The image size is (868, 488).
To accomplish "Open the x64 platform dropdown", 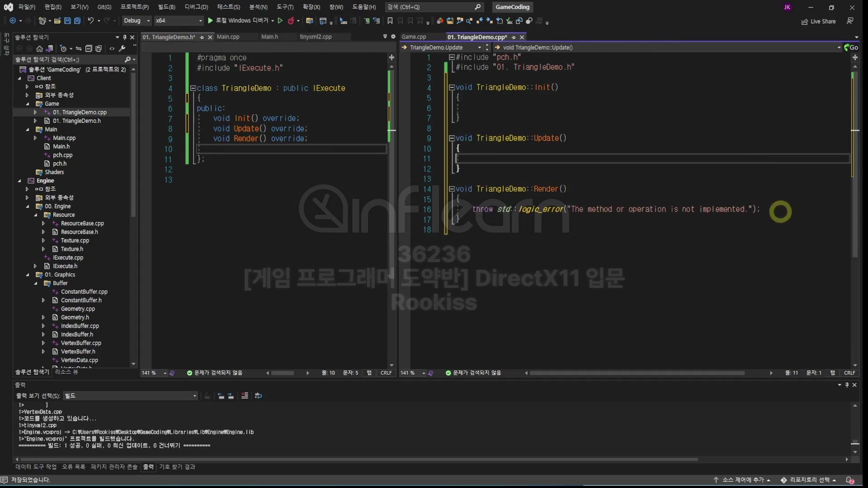I will (x=179, y=21).
